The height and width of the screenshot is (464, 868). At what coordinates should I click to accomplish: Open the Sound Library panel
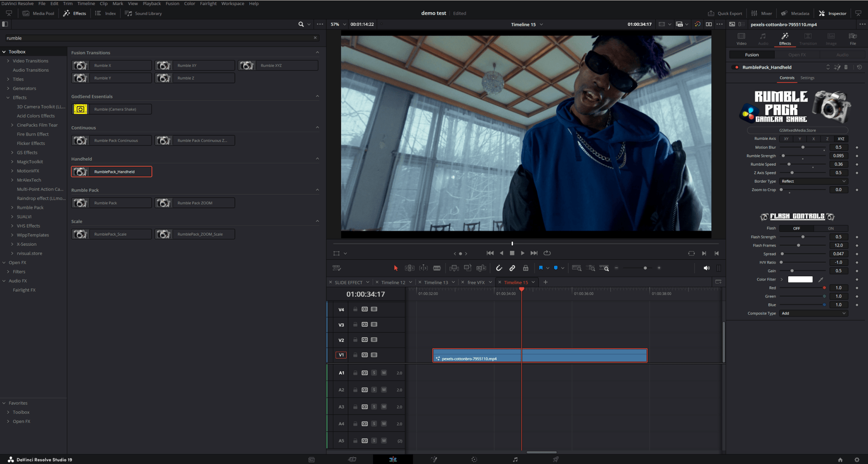tap(143, 13)
